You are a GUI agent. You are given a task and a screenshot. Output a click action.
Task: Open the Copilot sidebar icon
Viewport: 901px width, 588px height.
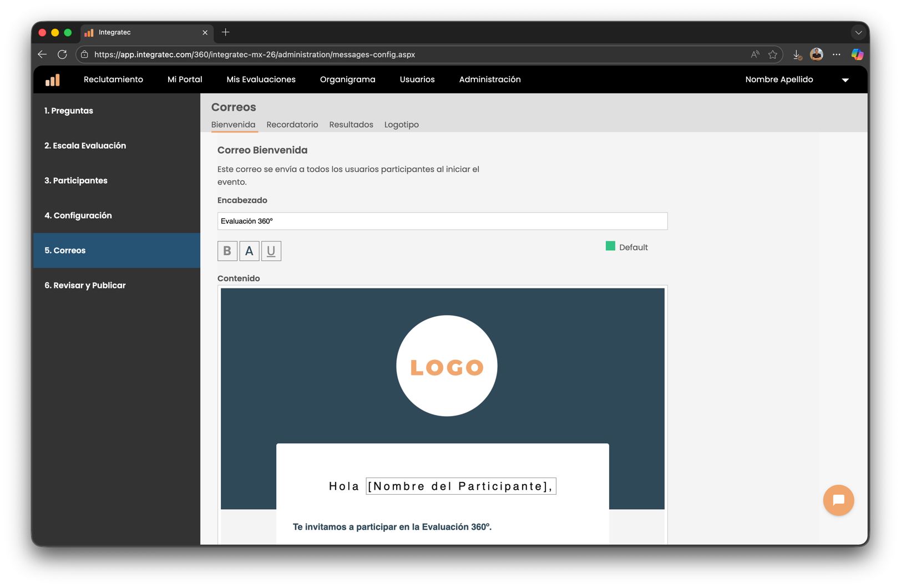point(857,54)
